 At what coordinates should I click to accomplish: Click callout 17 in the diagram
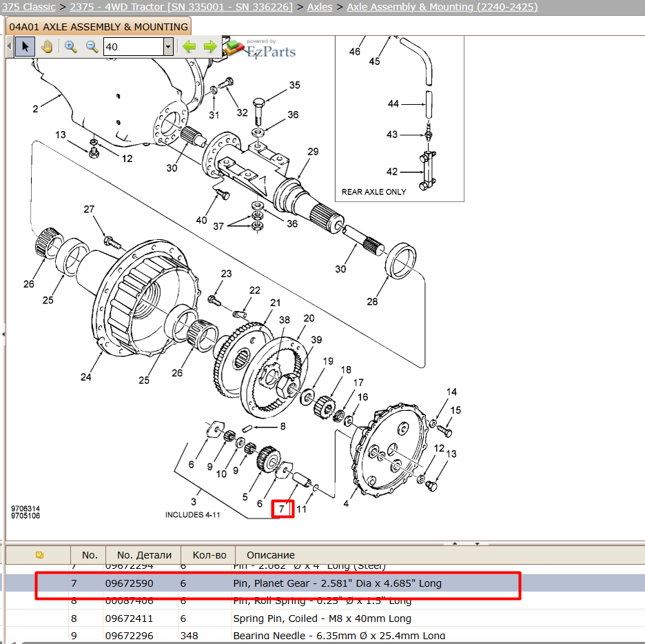tap(358, 383)
